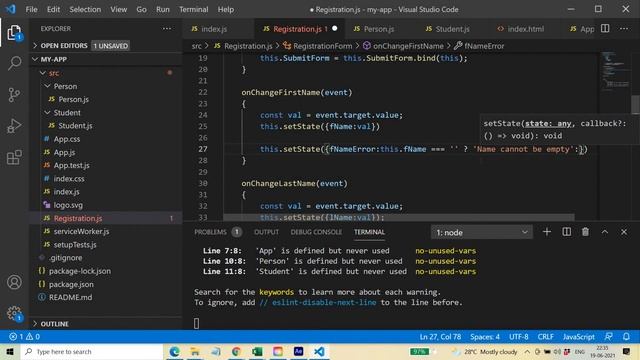The height and width of the screenshot is (360, 640).
Task: Change line ending CRLF in status bar
Action: pos(546,337)
